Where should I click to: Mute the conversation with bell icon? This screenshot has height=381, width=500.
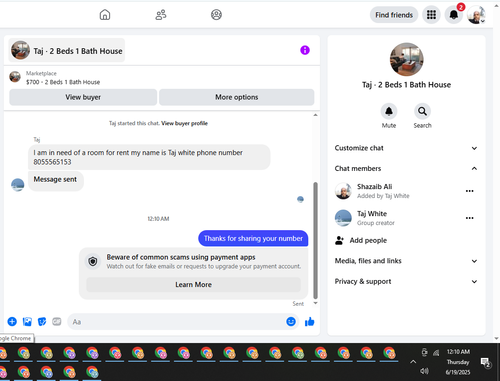pyautogui.click(x=389, y=111)
